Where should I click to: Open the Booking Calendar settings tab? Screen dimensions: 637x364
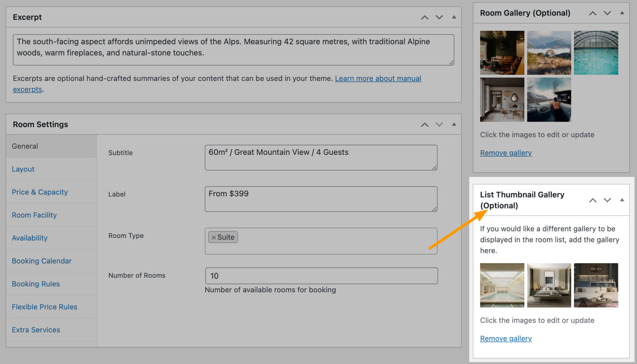(x=41, y=261)
